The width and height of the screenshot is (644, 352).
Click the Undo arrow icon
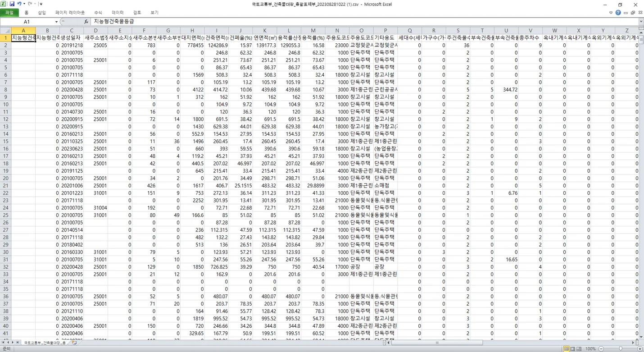(x=19, y=4)
